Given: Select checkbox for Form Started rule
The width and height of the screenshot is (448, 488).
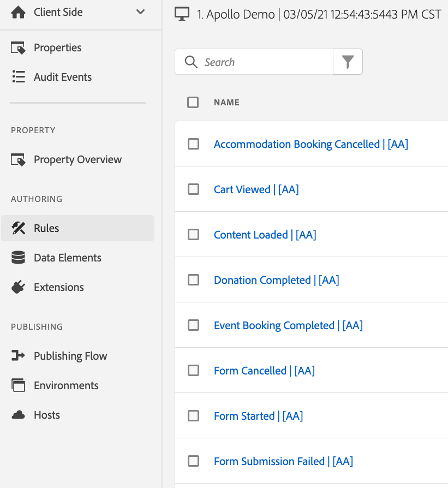Looking at the screenshot, I should point(194,416).
